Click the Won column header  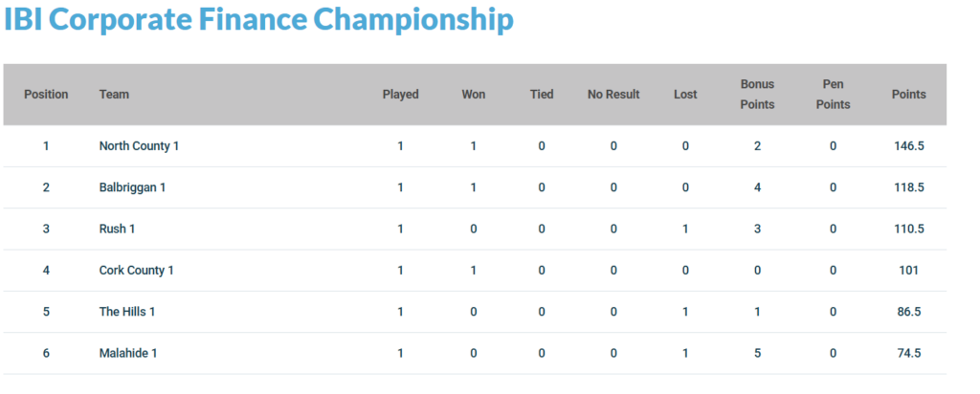click(473, 95)
